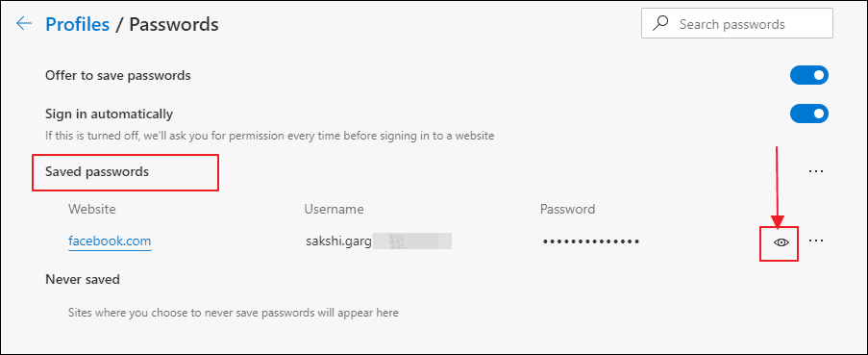Screen dimensions: 868x355
Task: Open the Profiles breadcrumb link
Action: 78,24
